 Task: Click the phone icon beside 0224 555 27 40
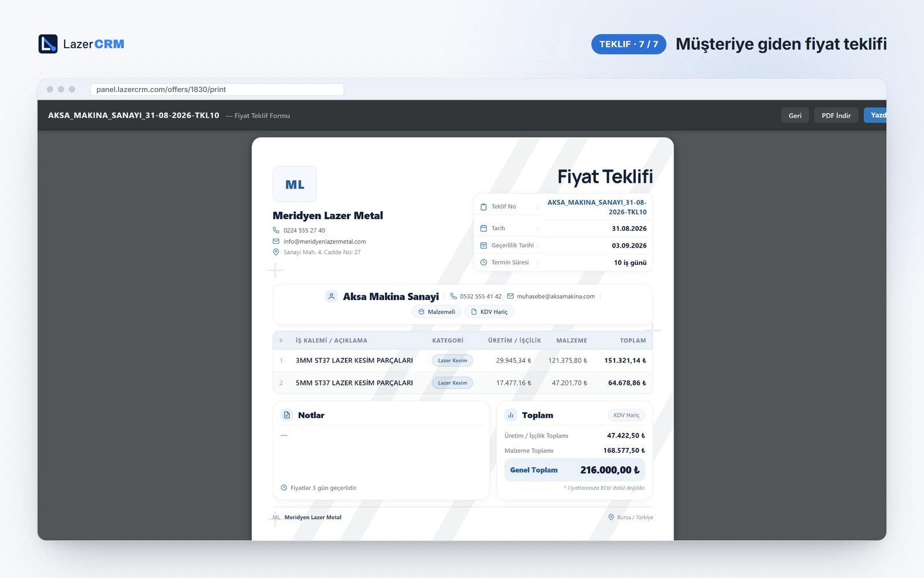[x=276, y=230]
